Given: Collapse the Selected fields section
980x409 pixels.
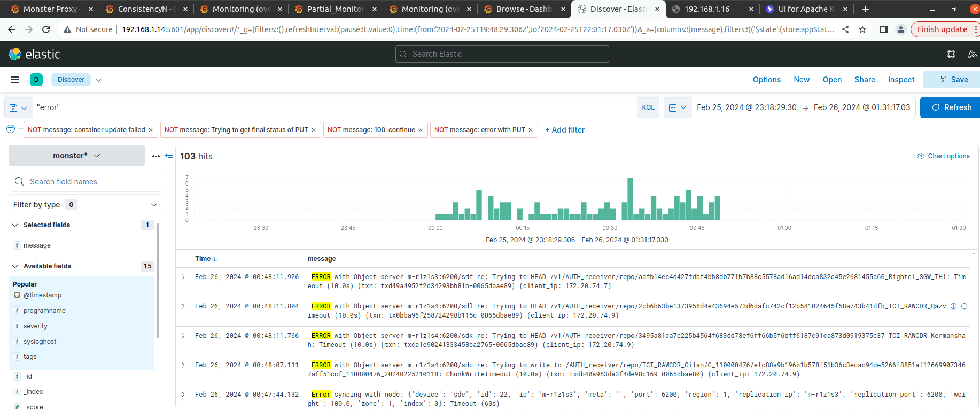Looking at the screenshot, I should coord(15,225).
